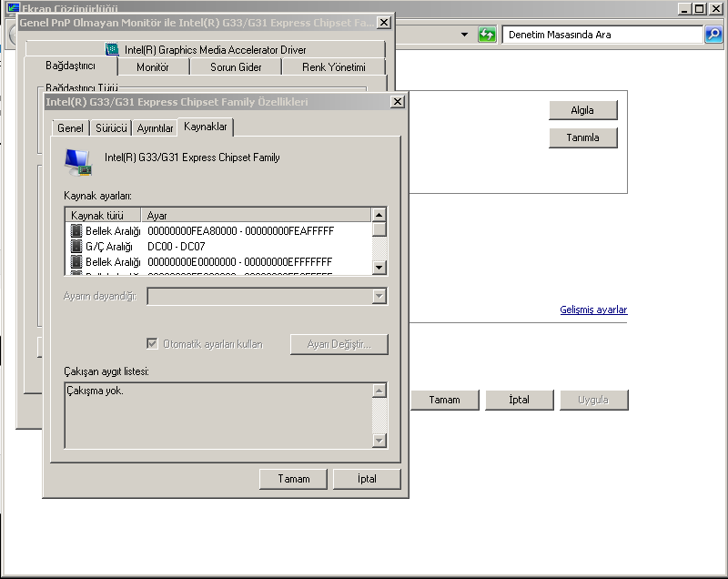Image resolution: width=728 pixels, height=579 pixels.
Task: Select the Ayrıntılar tab
Action: tap(155, 128)
